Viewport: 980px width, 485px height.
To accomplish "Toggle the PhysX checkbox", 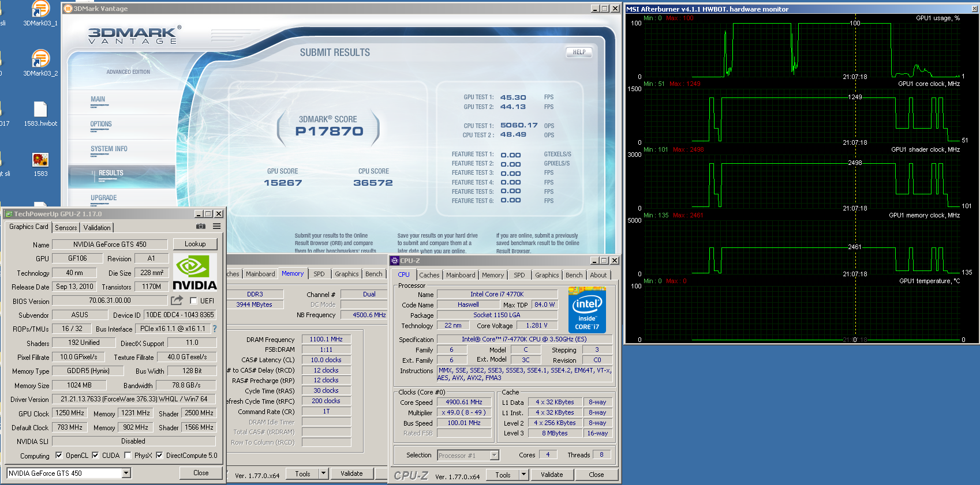I will coord(128,456).
